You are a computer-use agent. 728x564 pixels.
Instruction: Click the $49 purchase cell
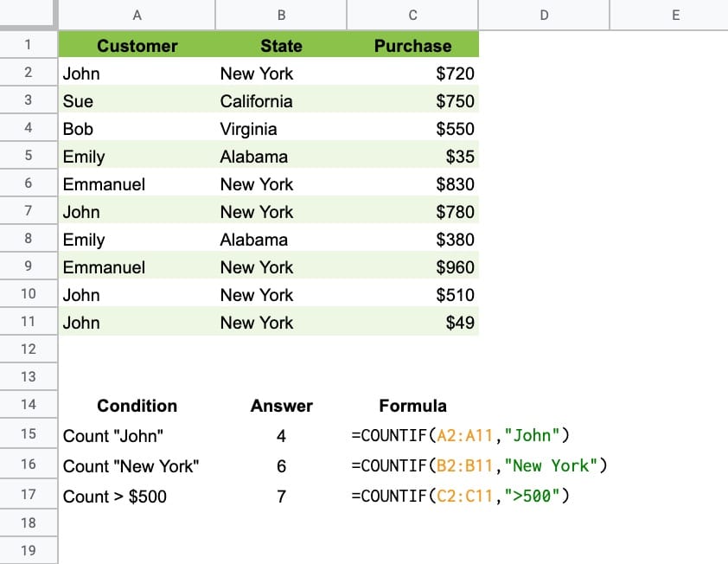(412, 323)
